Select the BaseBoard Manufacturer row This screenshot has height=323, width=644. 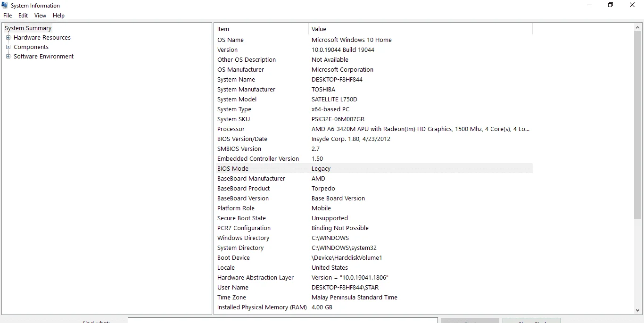(x=373, y=179)
